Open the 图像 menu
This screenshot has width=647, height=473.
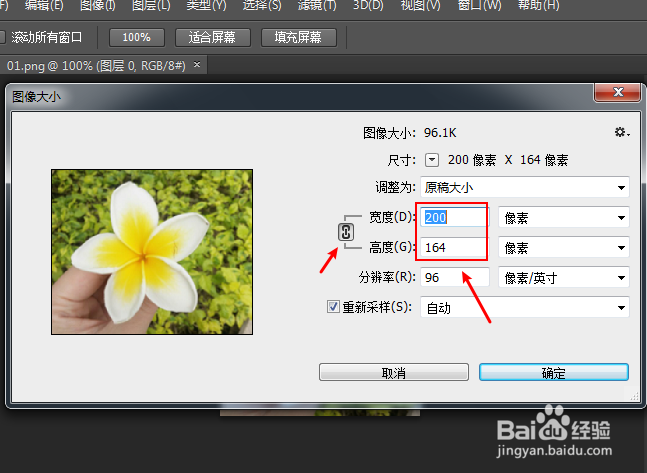[98, 5]
